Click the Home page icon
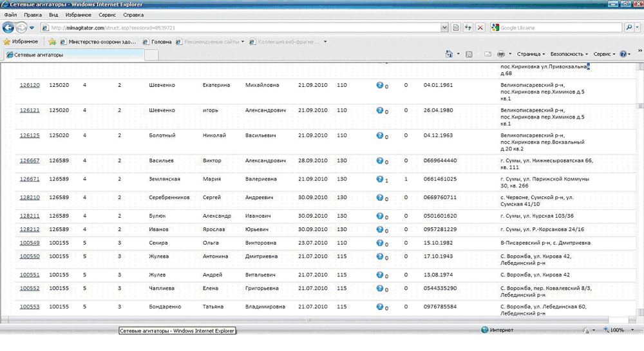 (x=449, y=55)
